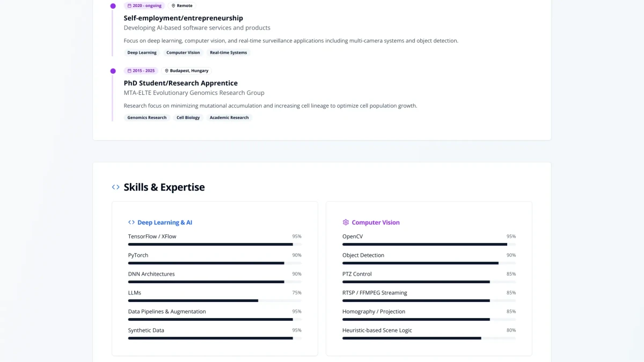The image size is (644, 362).
Task: Click the Genomics Research tag
Action: (147, 117)
